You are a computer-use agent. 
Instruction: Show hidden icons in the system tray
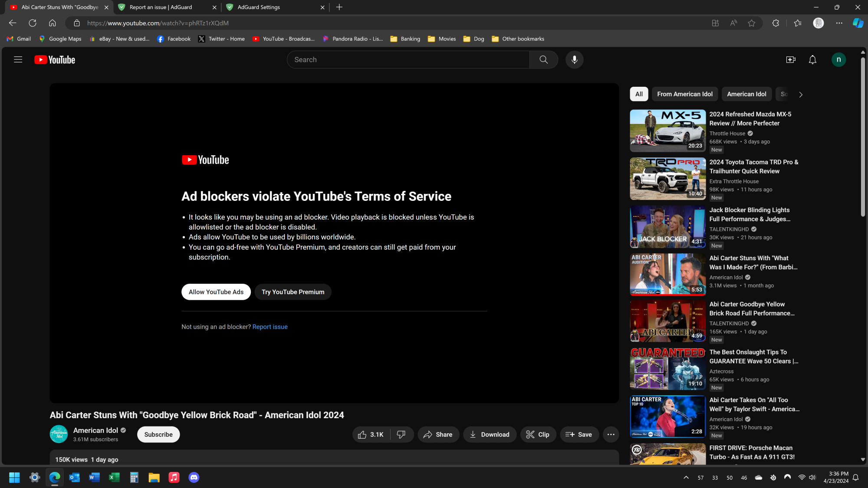[686, 477]
